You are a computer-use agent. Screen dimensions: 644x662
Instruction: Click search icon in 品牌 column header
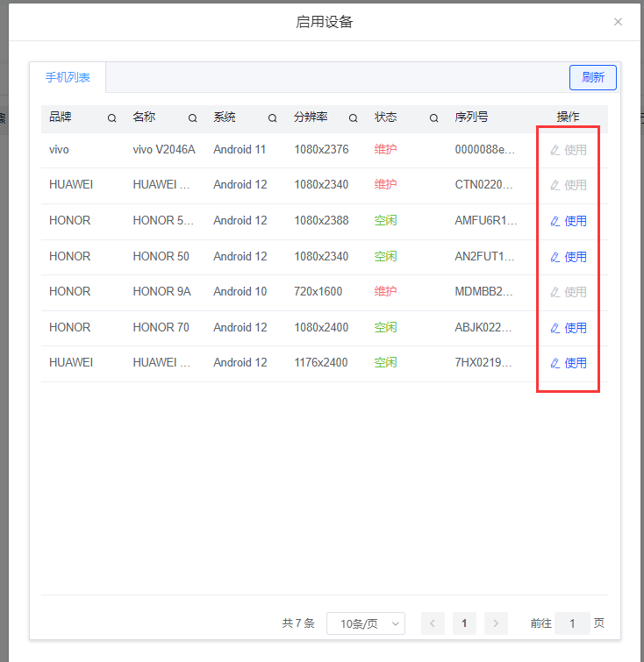click(x=111, y=118)
